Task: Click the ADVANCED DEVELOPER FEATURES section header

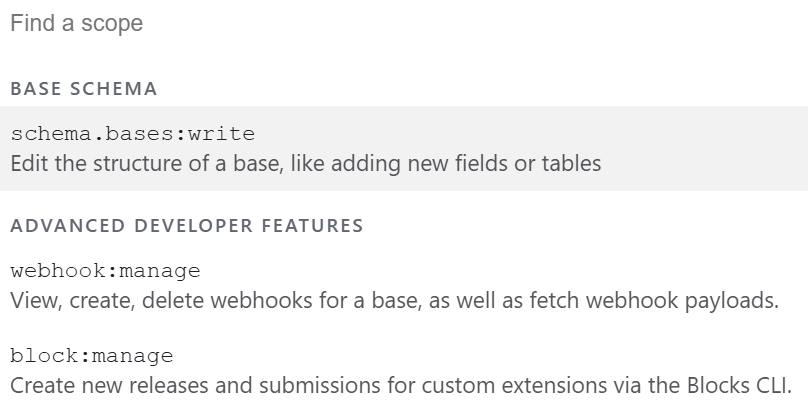Action: 187,226
